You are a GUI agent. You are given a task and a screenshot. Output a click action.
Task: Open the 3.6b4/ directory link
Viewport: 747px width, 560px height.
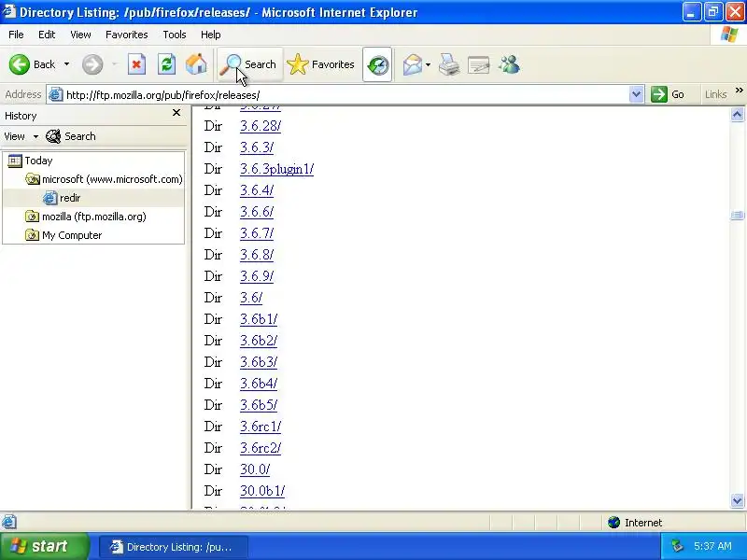tap(259, 384)
